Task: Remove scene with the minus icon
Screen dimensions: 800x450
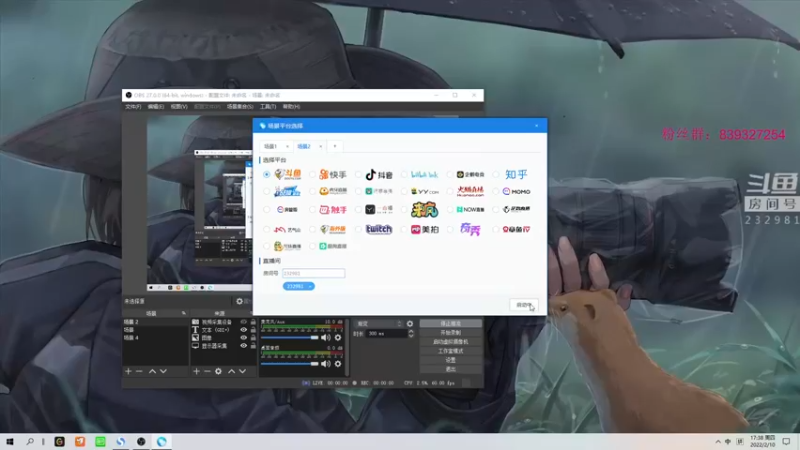Action: 139,371
